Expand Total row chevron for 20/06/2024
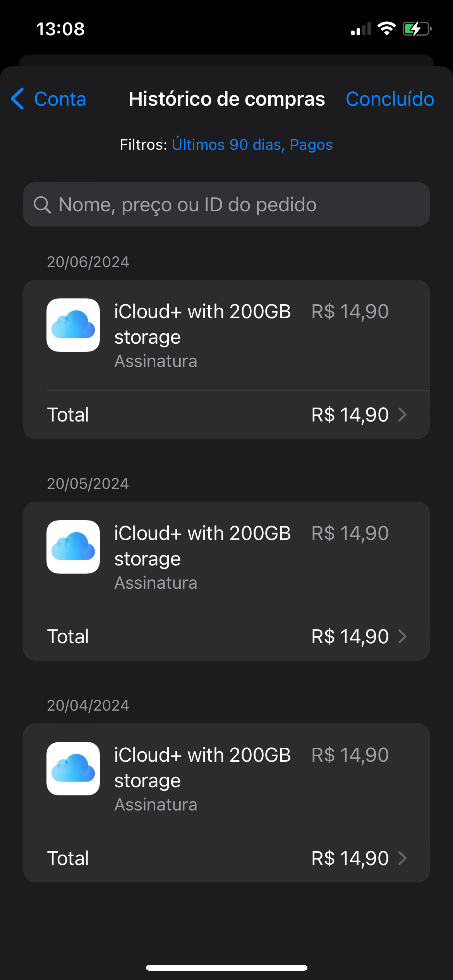The height and width of the screenshot is (980, 453). 403,415
